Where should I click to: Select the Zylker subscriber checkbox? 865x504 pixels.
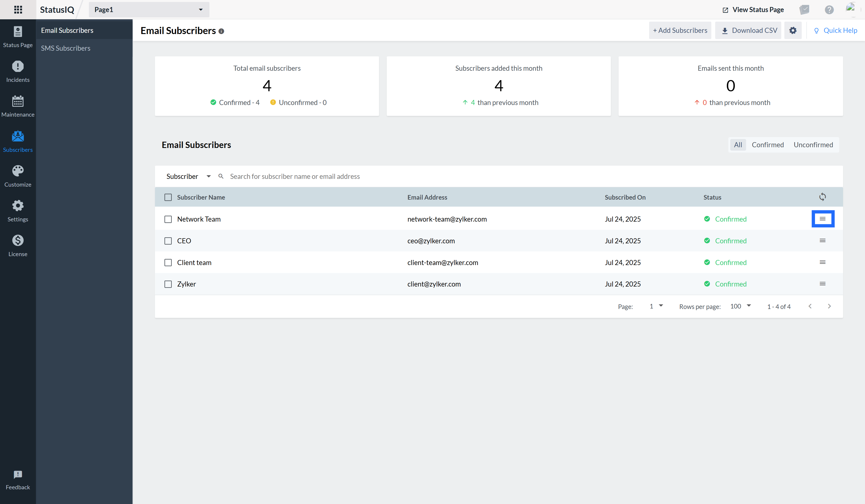pyautogui.click(x=168, y=284)
